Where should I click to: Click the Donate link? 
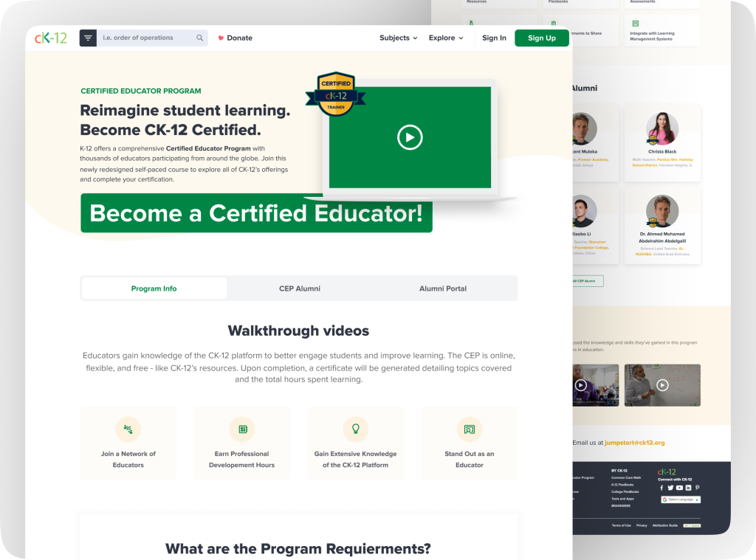pyautogui.click(x=240, y=38)
